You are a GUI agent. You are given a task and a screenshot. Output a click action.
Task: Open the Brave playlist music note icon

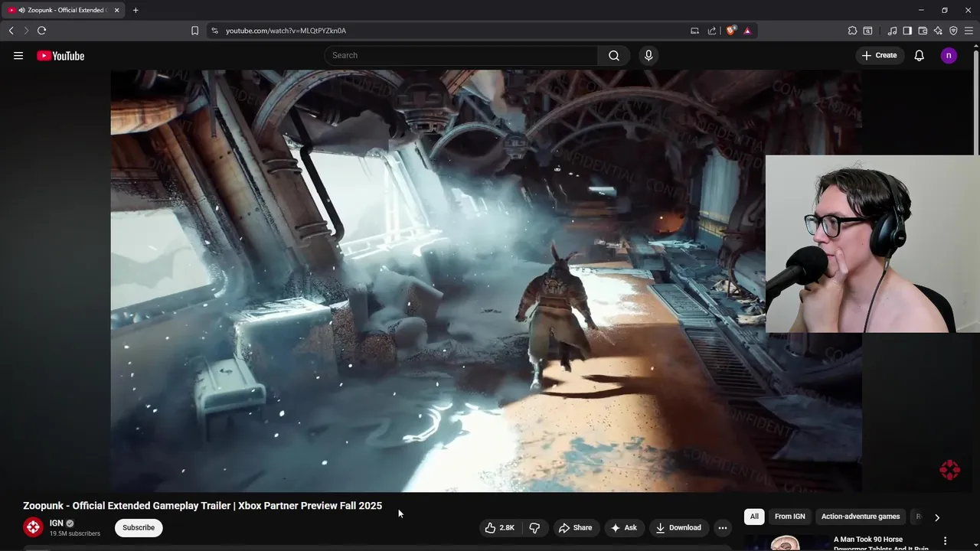tap(892, 31)
